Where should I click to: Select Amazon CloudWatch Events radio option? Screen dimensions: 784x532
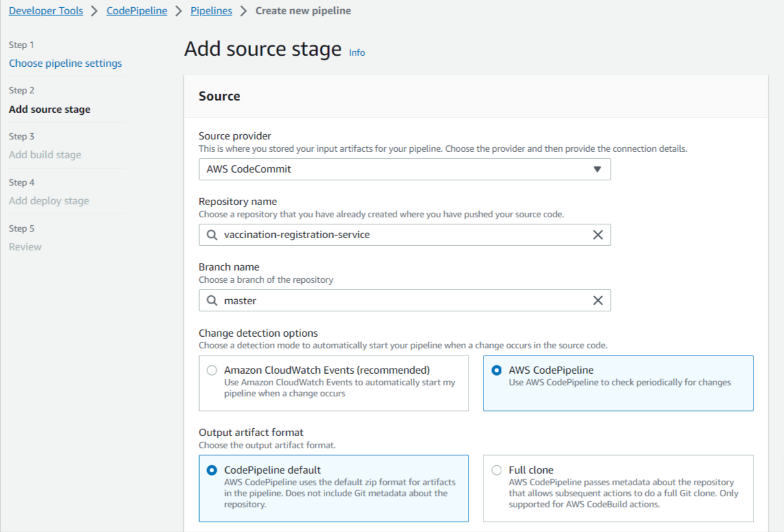[212, 370]
